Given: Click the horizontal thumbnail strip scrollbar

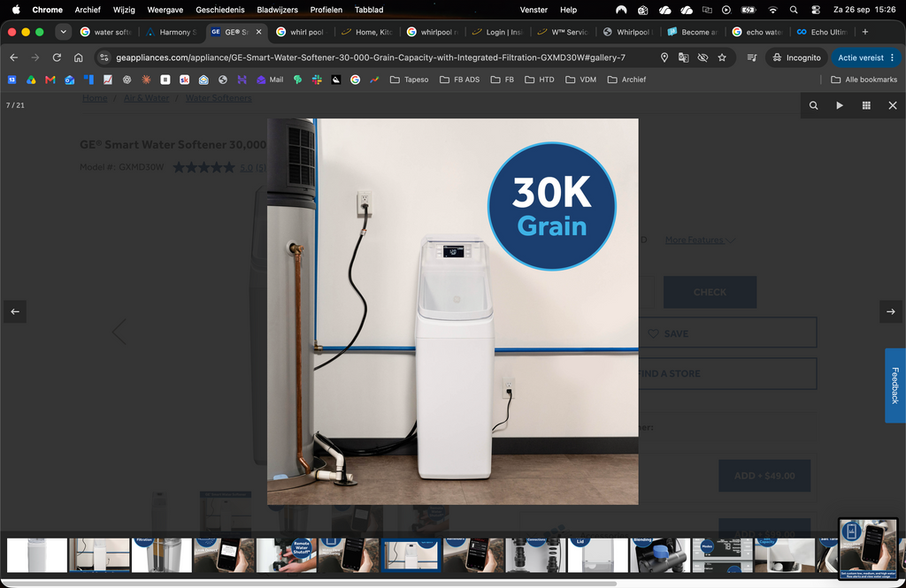Looking at the screenshot, I should [309, 584].
